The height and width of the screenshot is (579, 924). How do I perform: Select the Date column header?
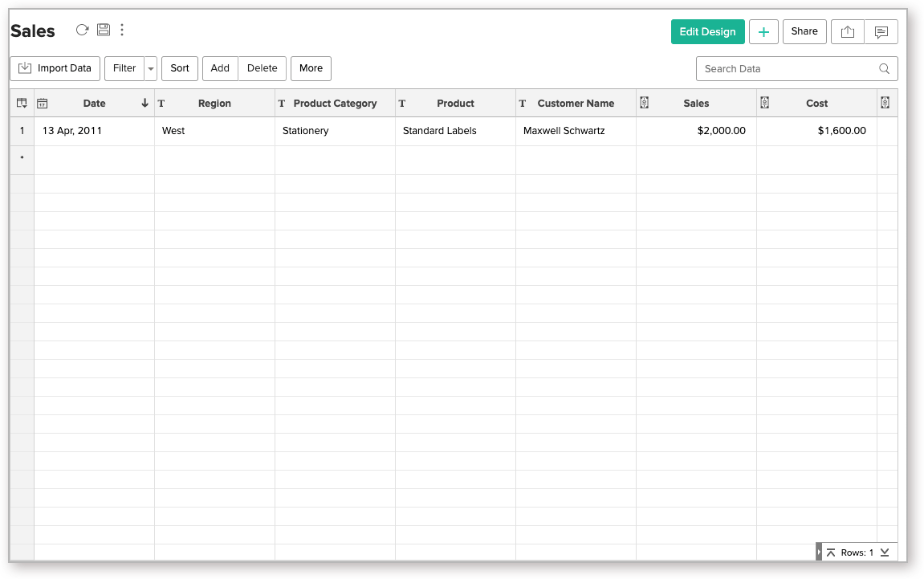(94, 103)
